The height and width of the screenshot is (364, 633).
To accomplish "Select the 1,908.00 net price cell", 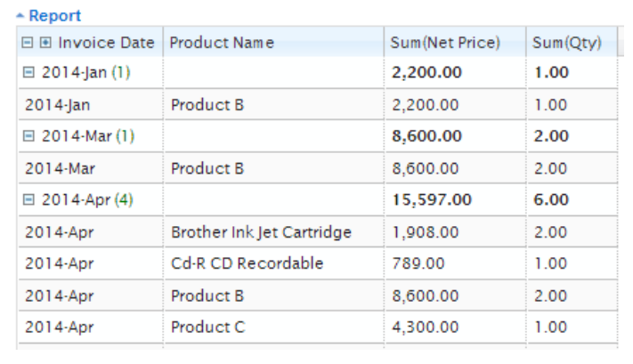I will (x=425, y=232).
